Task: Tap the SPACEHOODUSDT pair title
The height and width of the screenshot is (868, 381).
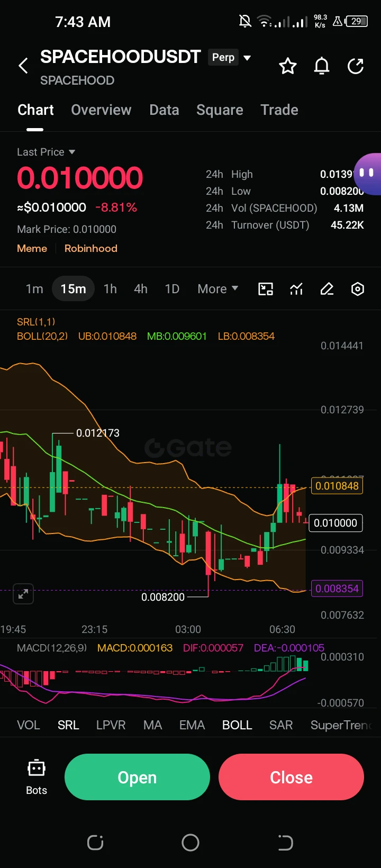Action: [x=121, y=57]
